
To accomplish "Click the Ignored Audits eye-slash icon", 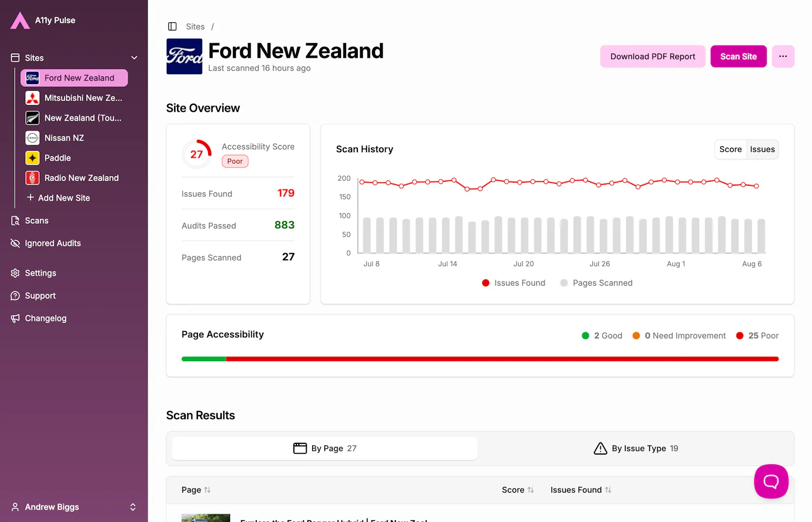I will [x=15, y=243].
